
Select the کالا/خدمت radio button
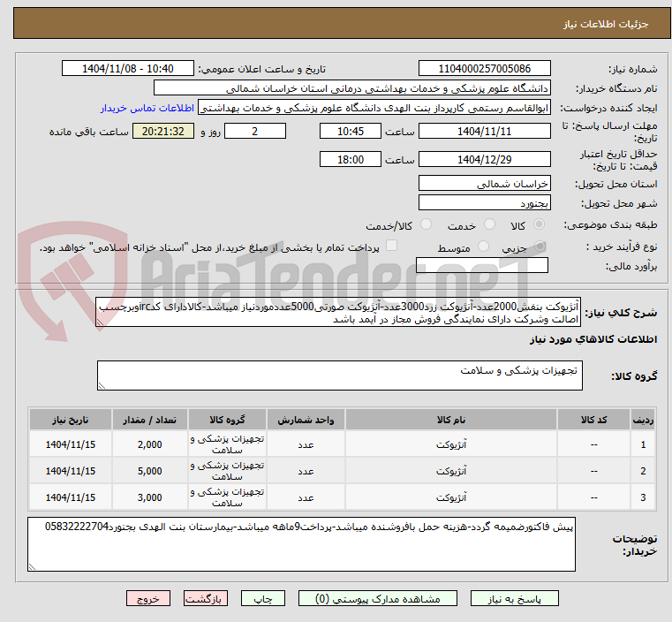click(426, 224)
